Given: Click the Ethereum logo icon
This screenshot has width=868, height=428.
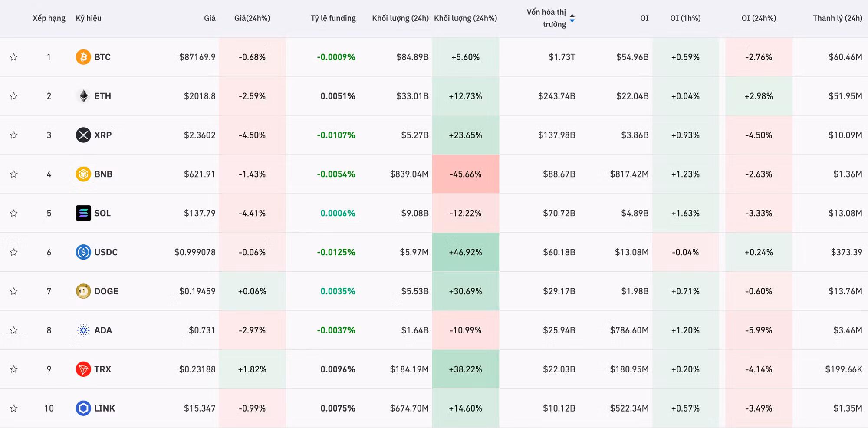Looking at the screenshot, I should click(x=83, y=96).
